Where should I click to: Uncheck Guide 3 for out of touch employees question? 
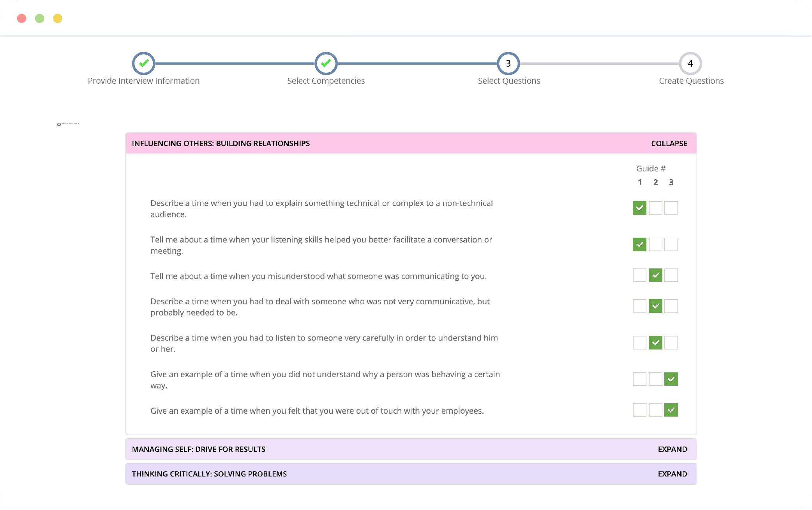pos(671,410)
